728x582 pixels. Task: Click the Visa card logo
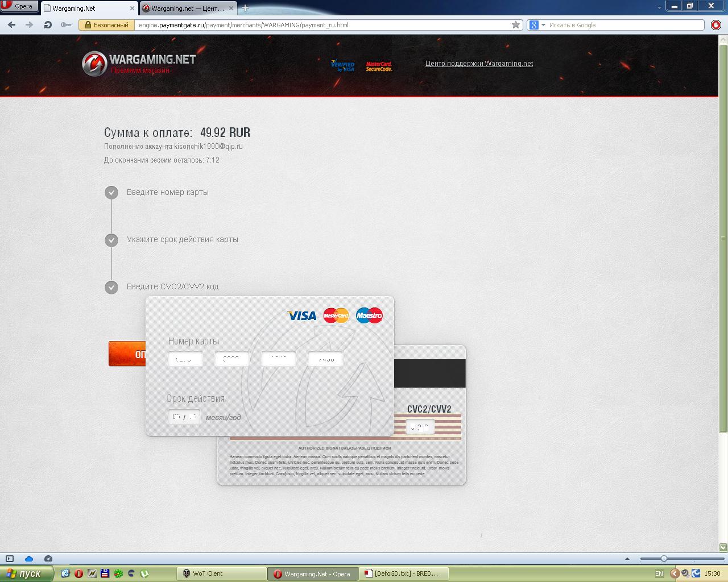tap(301, 315)
